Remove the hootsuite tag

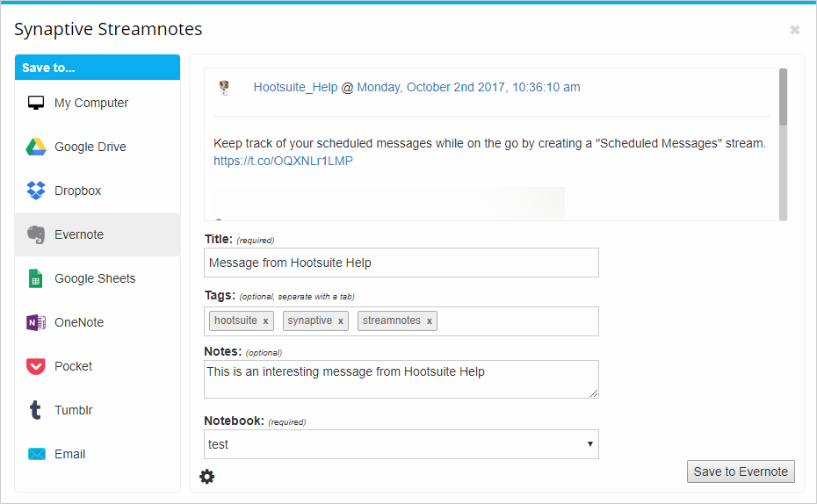[265, 321]
